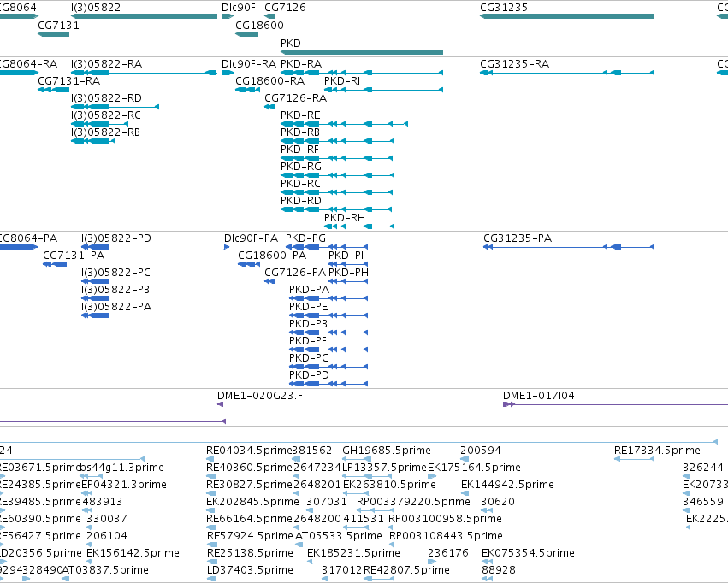Click the RE42807.5prime EST label
The width and height of the screenshot is (728, 583).
pyautogui.click(x=406, y=569)
